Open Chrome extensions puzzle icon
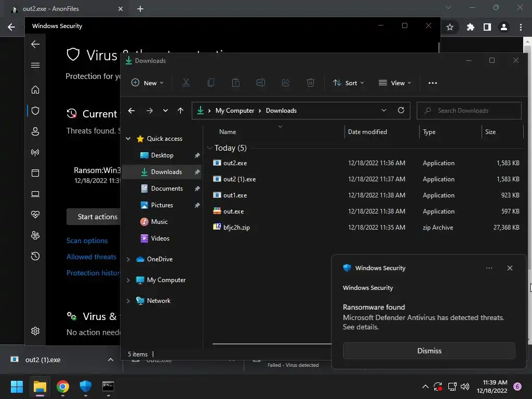The width and height of the screenshot is (532, 399). click(x=471, y=27)
